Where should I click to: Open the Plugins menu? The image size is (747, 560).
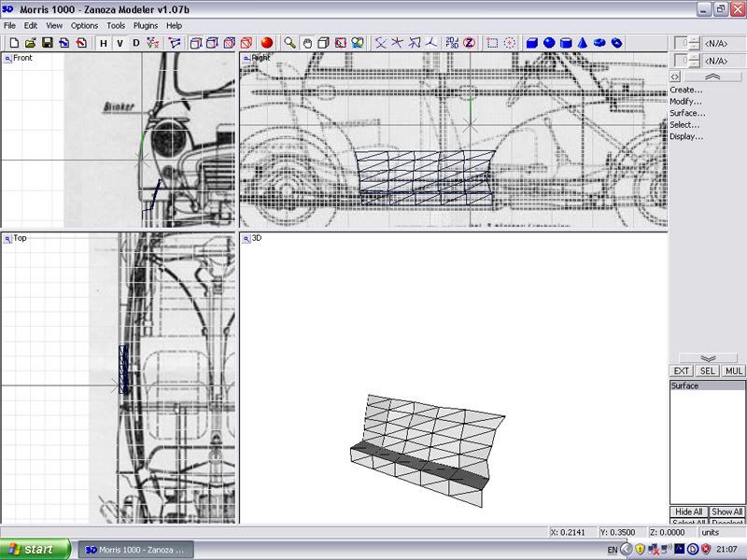pos(145,25)
